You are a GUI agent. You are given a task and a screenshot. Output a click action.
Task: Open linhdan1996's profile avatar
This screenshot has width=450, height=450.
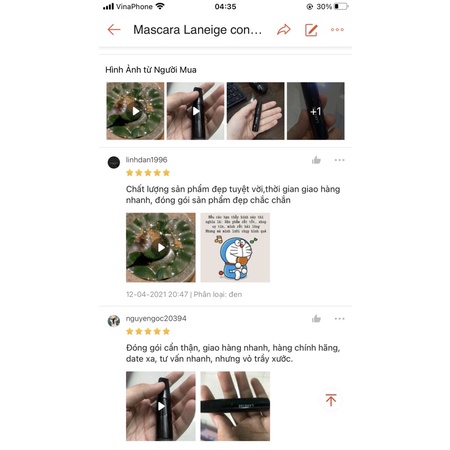click(x=114, y=162)
